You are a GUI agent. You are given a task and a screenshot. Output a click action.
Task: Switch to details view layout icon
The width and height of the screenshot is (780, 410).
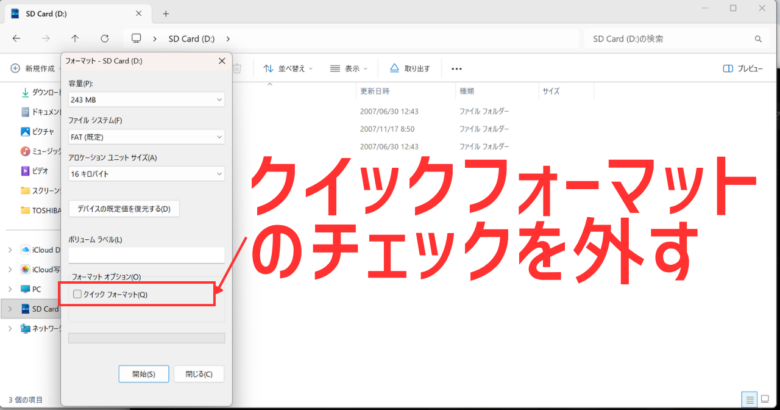(749, 399)
